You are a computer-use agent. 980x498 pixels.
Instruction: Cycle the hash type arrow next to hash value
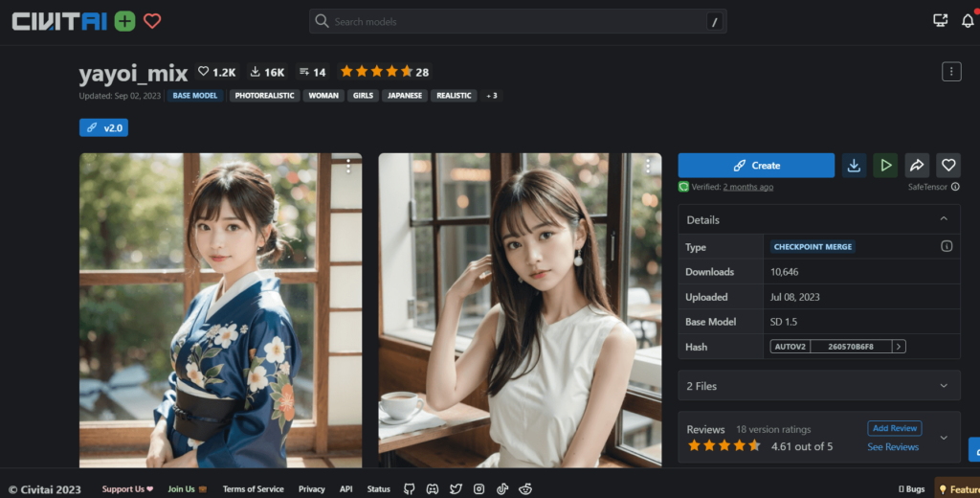coord(899,347)
